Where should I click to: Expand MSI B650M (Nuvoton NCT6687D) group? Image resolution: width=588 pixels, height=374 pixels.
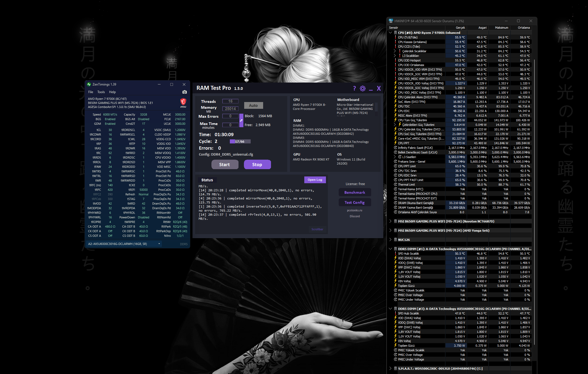point(390,221)
